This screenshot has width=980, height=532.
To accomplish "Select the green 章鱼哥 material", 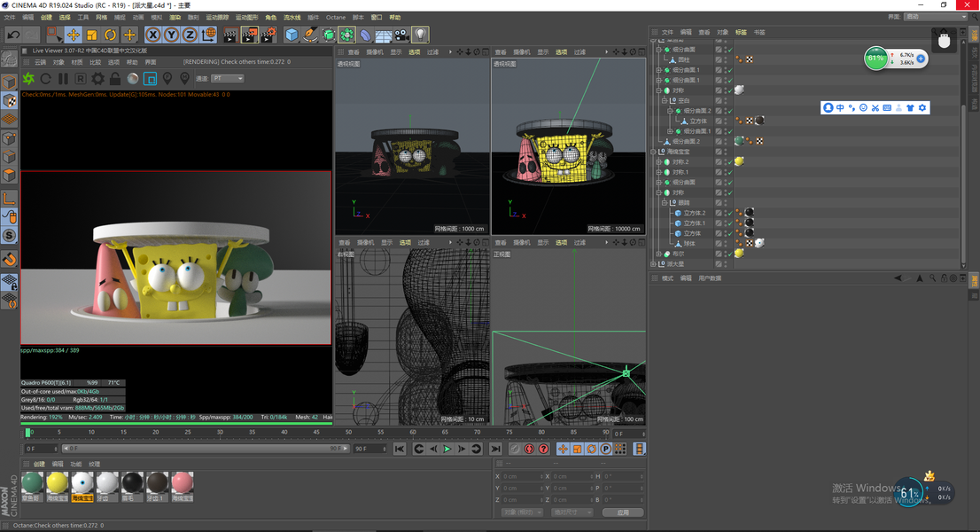I will (x=32, y=487).
